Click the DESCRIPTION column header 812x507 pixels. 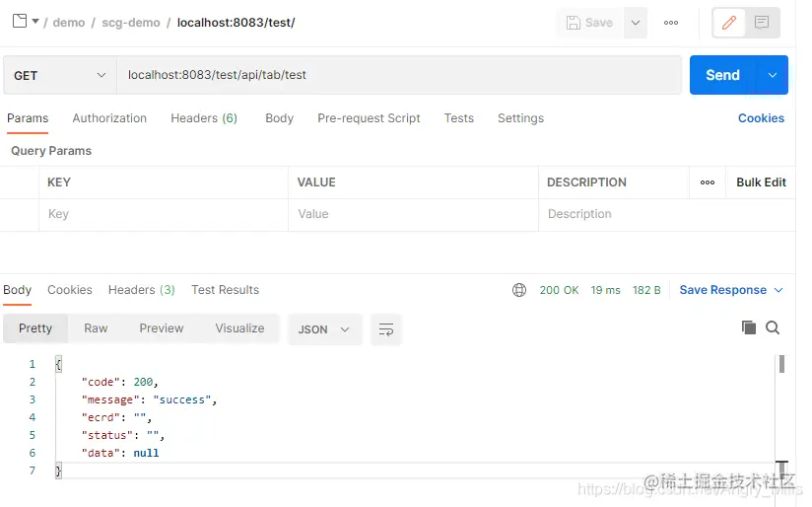point(586,182)
